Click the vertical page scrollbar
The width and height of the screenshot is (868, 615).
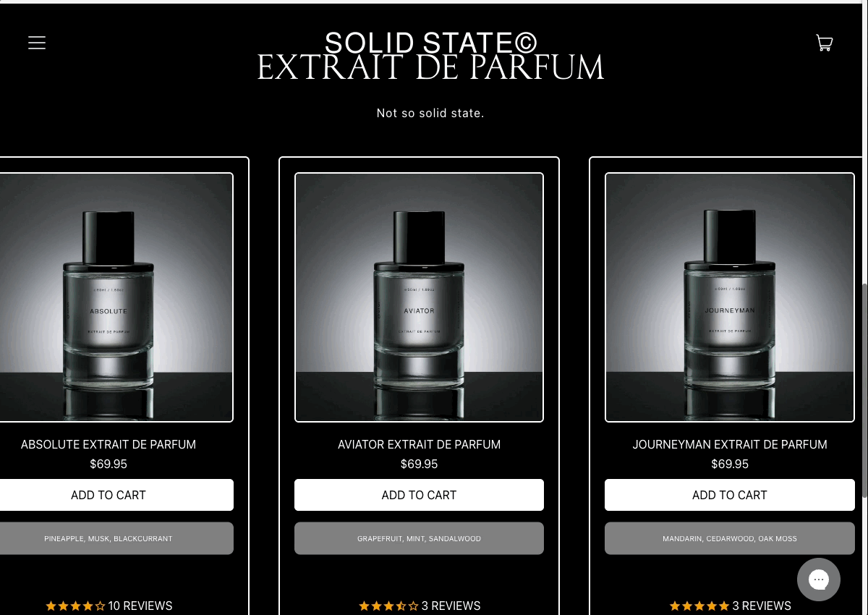(864, 391)
